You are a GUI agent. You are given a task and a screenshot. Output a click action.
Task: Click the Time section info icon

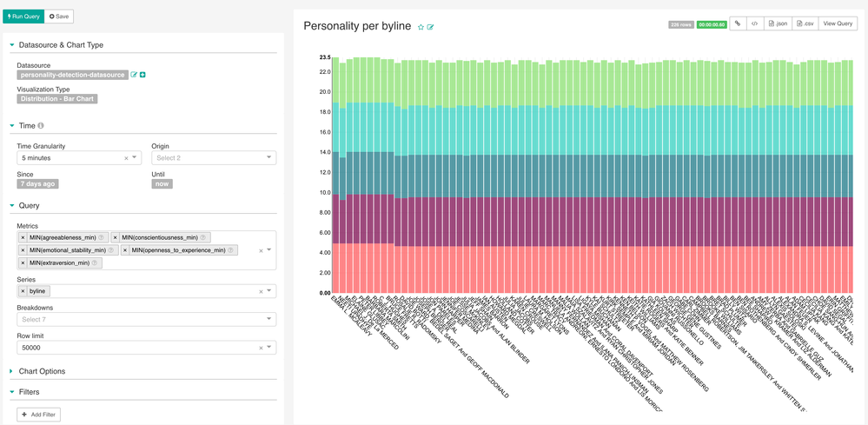coord(41,126)
